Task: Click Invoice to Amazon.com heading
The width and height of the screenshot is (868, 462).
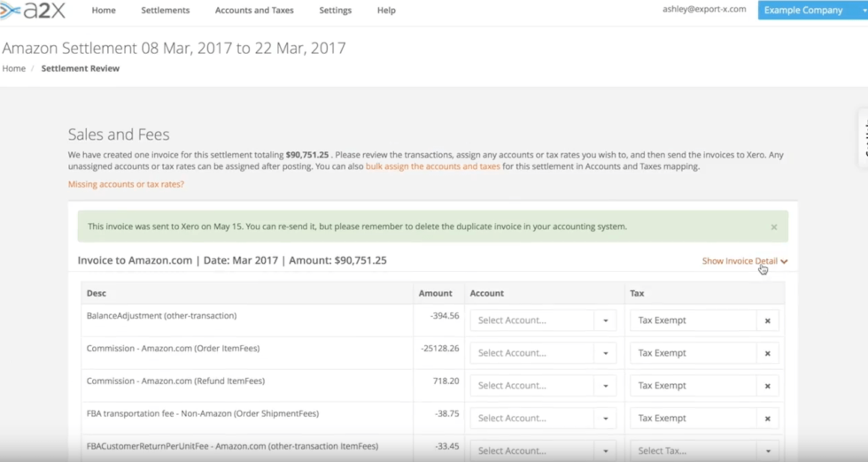Action: pos(232,260)
